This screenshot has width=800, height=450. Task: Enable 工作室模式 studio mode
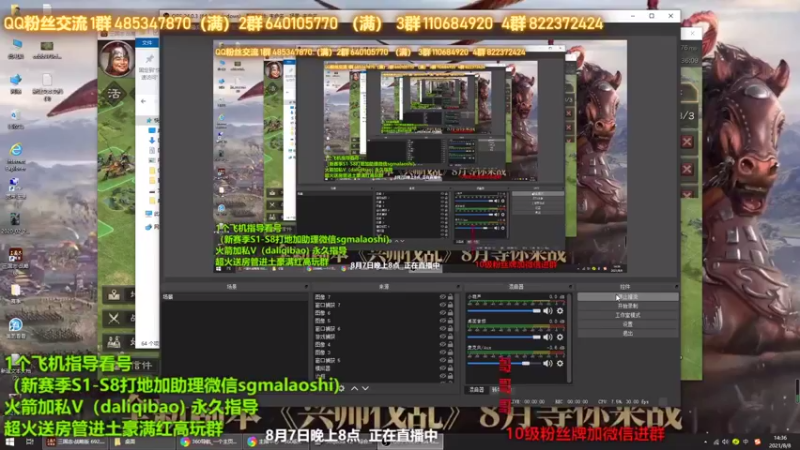pyautogui.click(x=628, y=315)
